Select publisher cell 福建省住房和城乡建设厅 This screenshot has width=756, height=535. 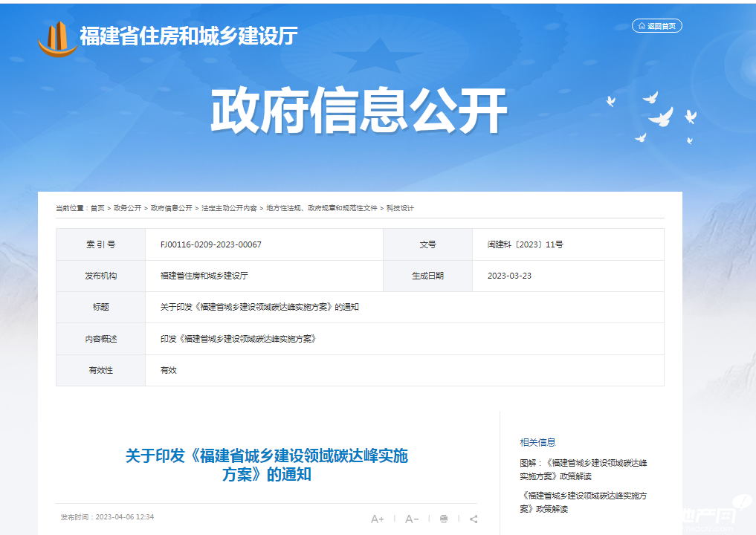204,276
